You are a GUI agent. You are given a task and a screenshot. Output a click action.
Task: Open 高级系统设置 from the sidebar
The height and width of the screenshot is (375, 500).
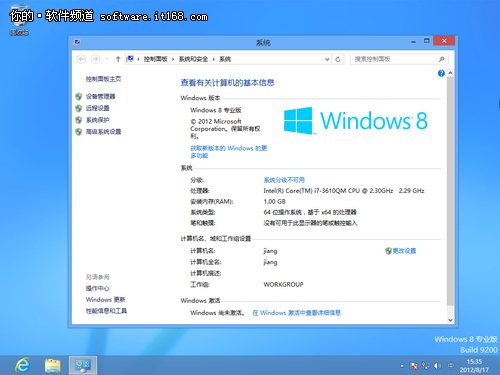pyautogui.click(x=103, y=132)
